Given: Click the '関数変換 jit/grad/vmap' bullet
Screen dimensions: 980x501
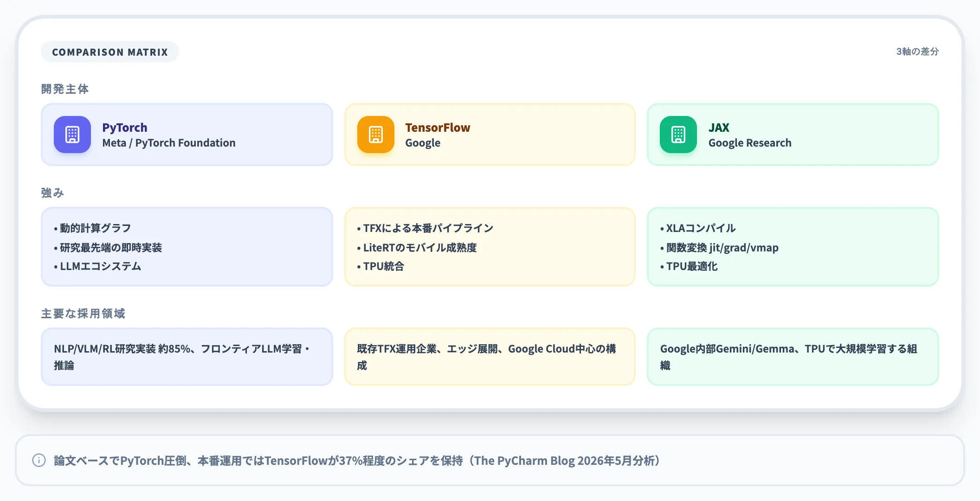Looking at the screenshot, I should [719, 247].
